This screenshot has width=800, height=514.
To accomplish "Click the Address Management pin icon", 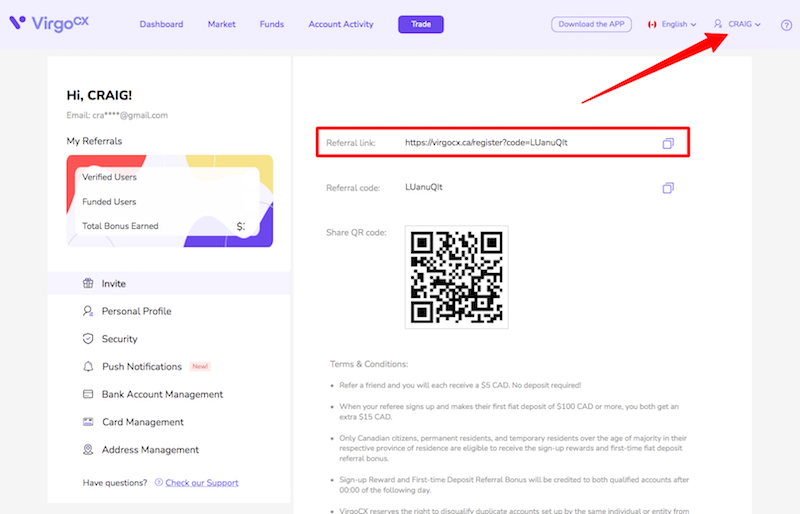I will (x=88, y=450).
